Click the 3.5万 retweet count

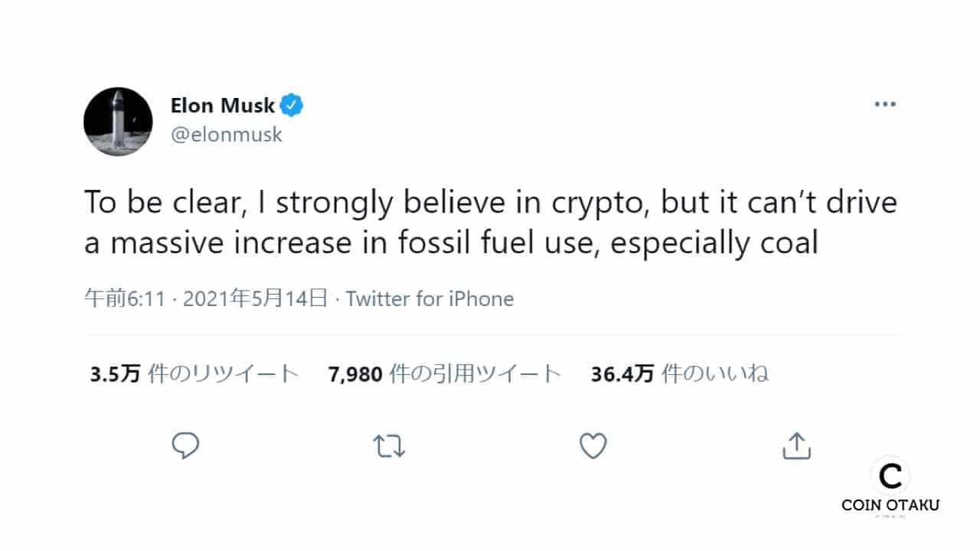tap(115, 373)
